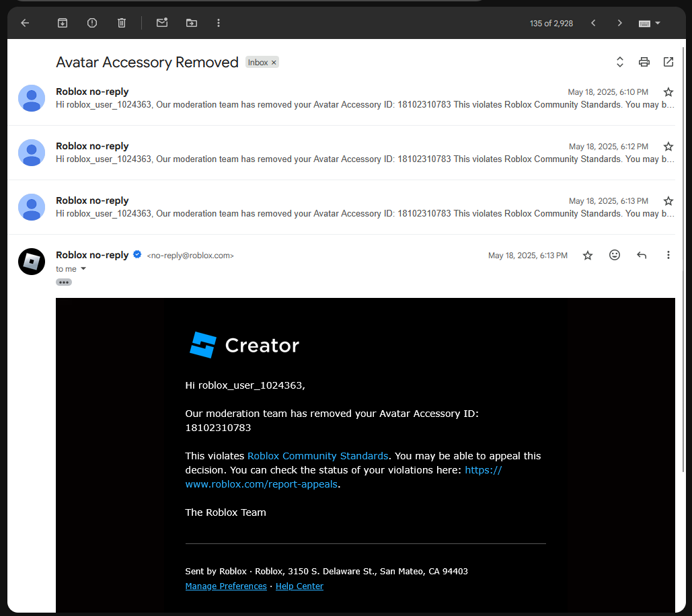Screen dimensions: 692x616
Task: Delete the conversation with trash icon
Action: (x=122, y=23)
